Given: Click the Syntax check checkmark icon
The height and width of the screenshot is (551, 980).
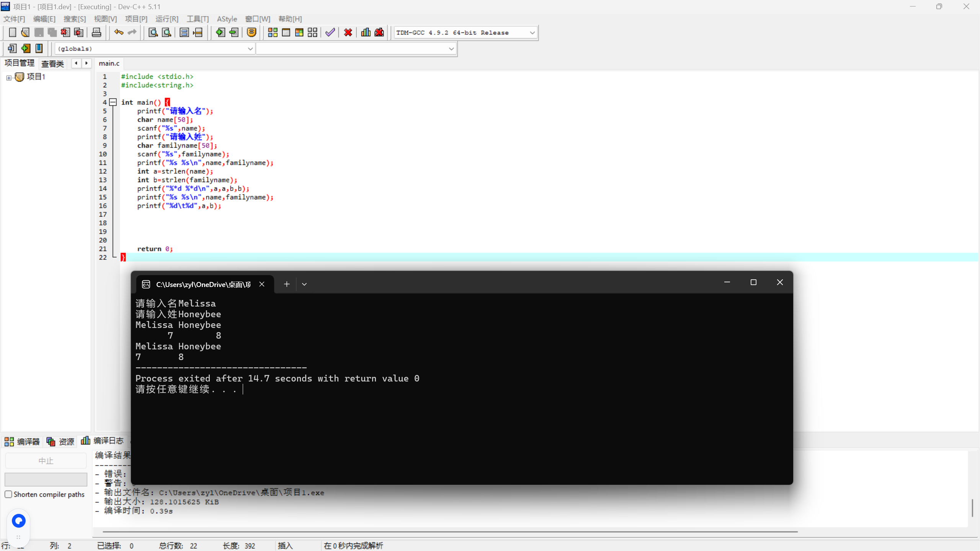Looking at the screenshot, I should click(x=330, y=33).
